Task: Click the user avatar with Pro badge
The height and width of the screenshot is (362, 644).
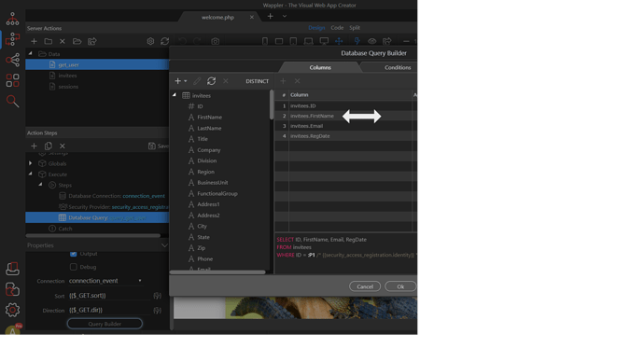Action: (13, 329)
